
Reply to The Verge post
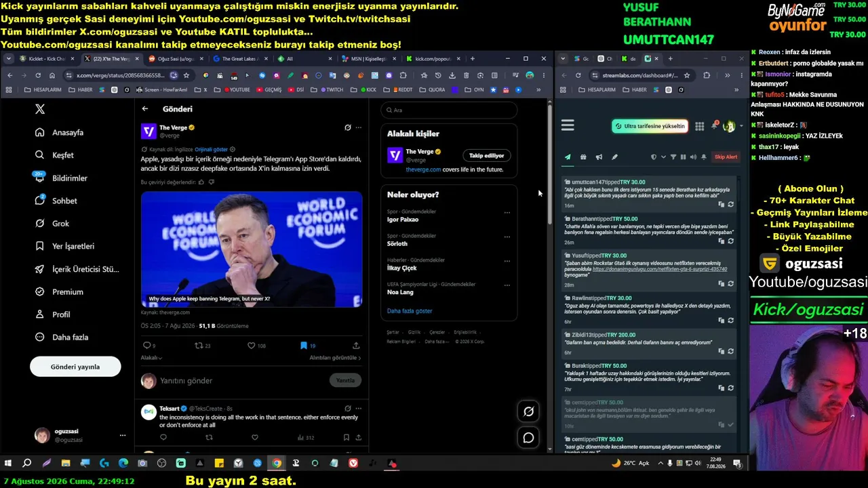pos(149,346)
